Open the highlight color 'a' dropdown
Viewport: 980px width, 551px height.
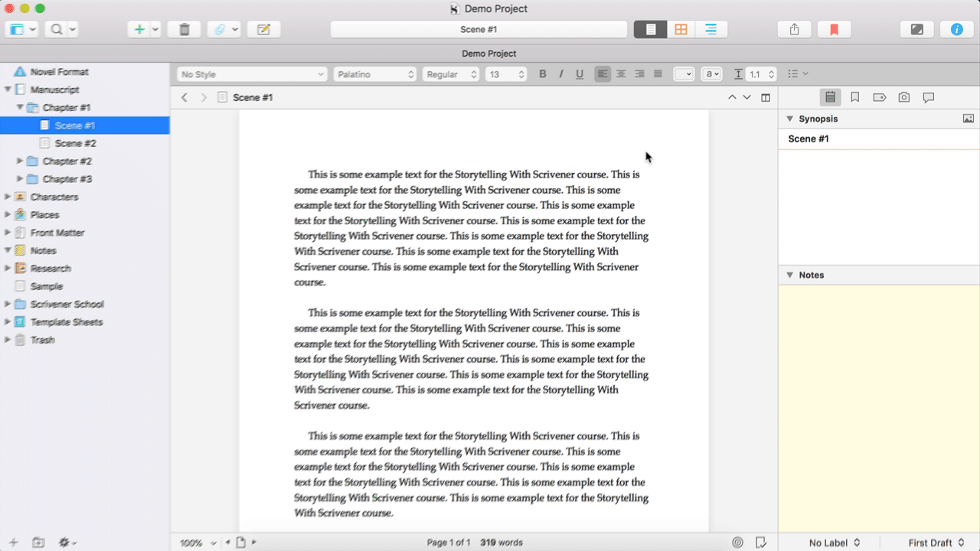(712, 74)
